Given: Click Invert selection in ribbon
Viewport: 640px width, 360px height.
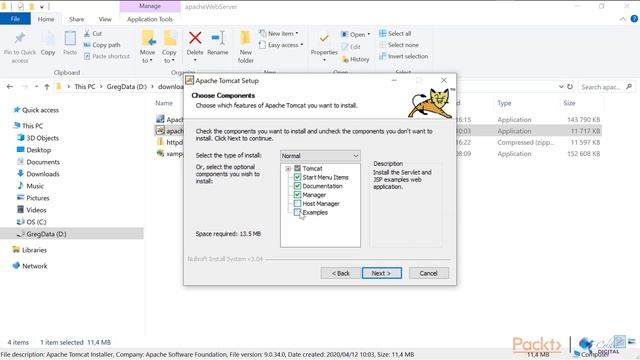Looking at the screenshot, I should pos(403,56).
